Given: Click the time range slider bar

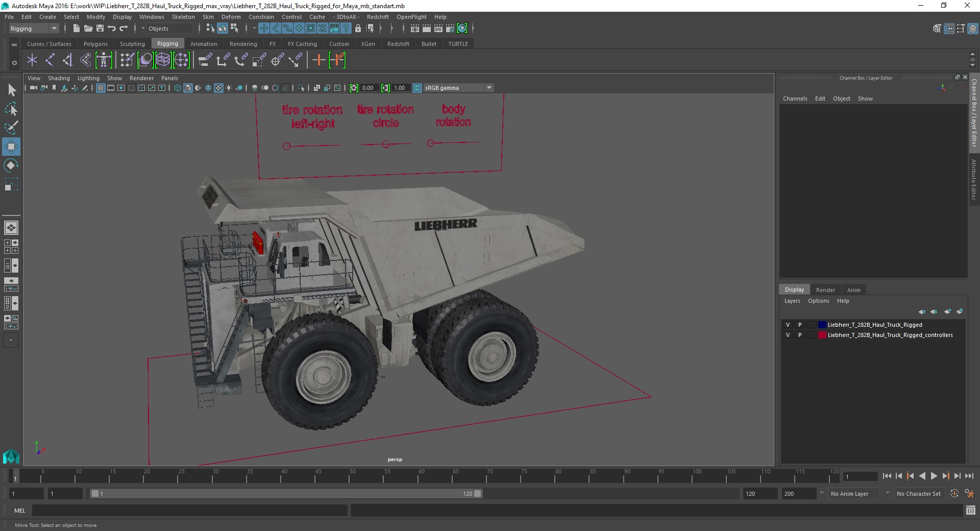Looking at the screenshot, I should pos(286,494).
